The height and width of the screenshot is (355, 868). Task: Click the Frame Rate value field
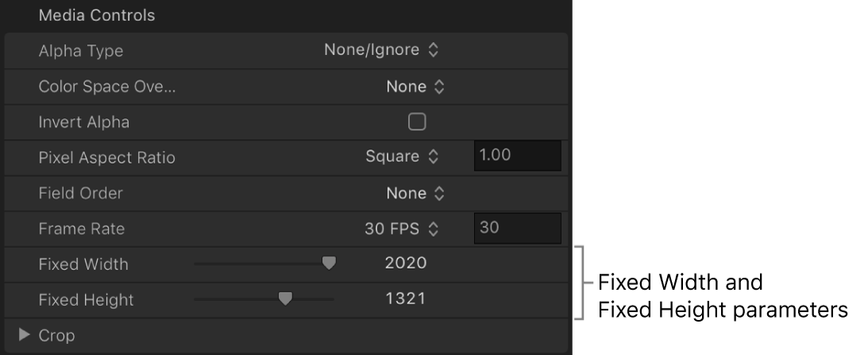click(x=517, y=229)
